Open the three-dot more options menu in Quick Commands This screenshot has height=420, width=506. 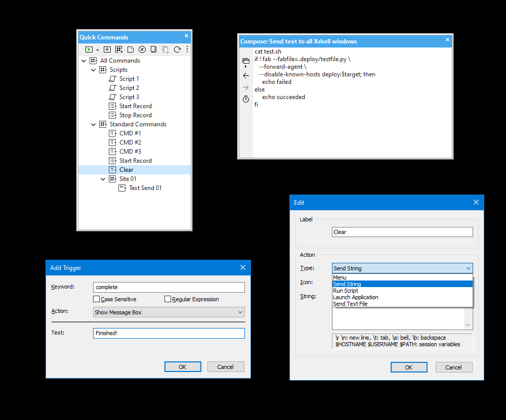tap(187, 49)
